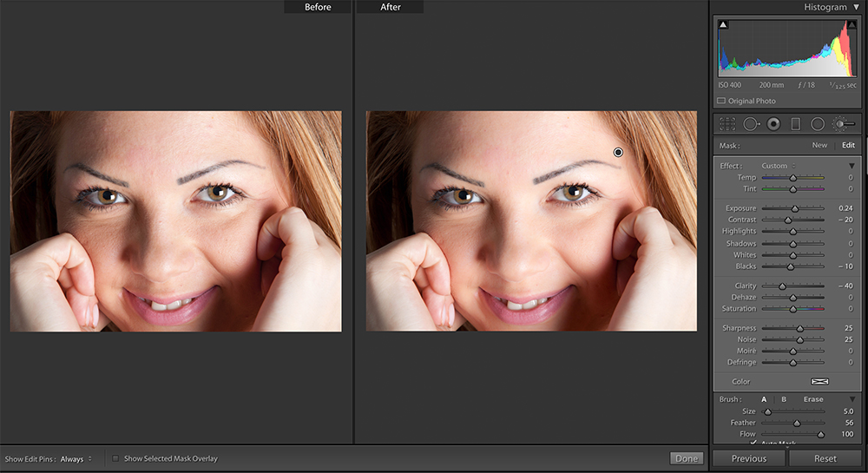Click the Moiré slider handle
Image resolution: width=868 pixels, height=473 pixels.
click(x=792, y=351)
